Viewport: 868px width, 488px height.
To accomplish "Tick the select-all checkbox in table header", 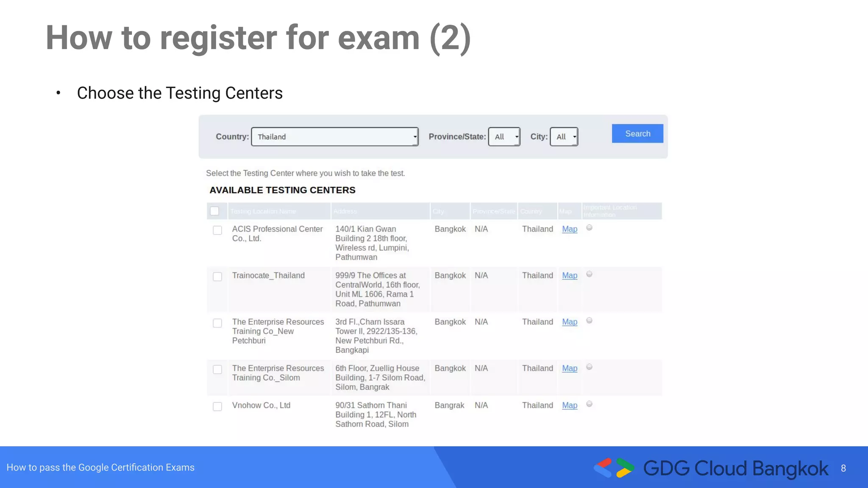I will [x=214, y=211].
